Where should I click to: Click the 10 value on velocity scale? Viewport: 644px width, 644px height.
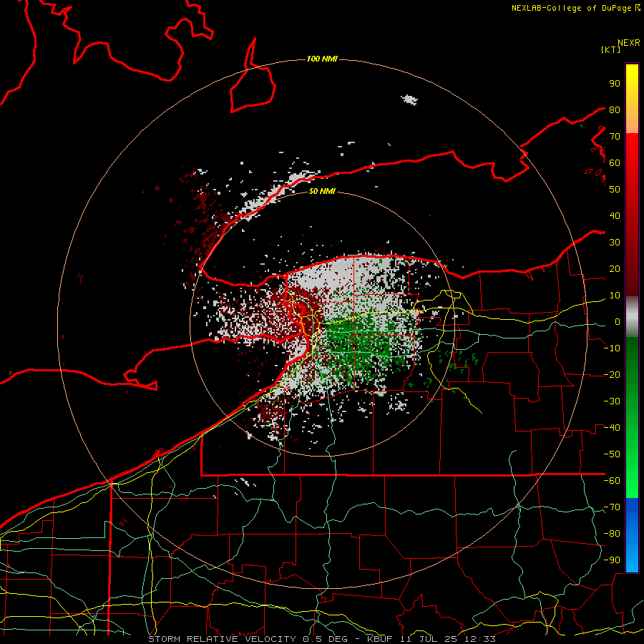click(615, 296)
